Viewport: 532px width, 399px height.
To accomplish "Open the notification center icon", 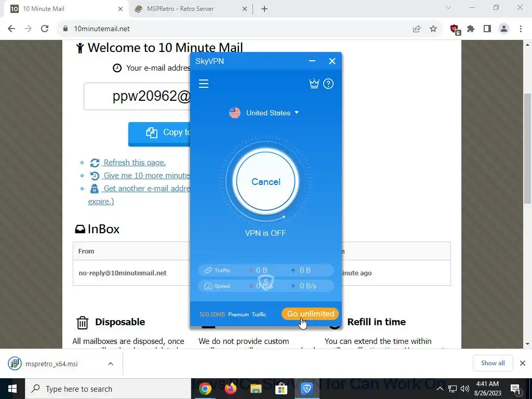I will tap(516, 389).
